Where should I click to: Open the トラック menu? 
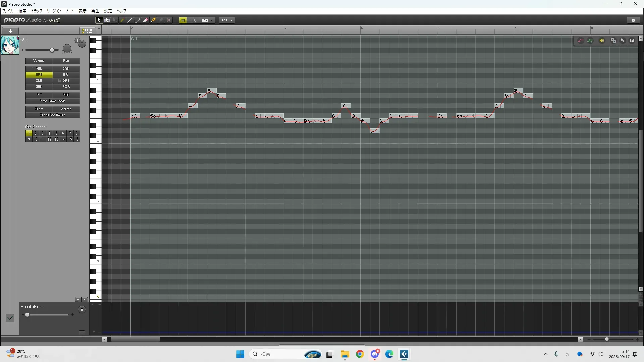pyautogui.click(x=37, y=11)
